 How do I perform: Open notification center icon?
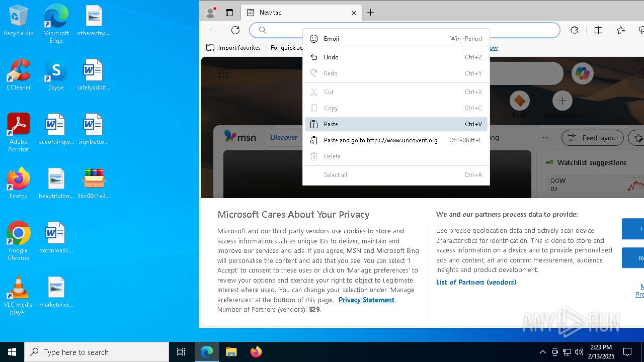click(627, 352)
